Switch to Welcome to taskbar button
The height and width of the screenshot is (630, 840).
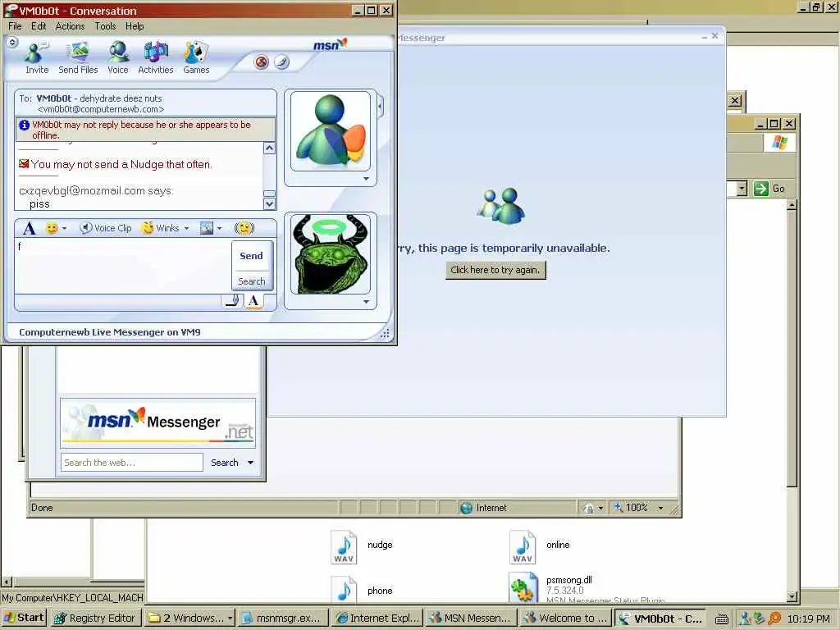565,619
